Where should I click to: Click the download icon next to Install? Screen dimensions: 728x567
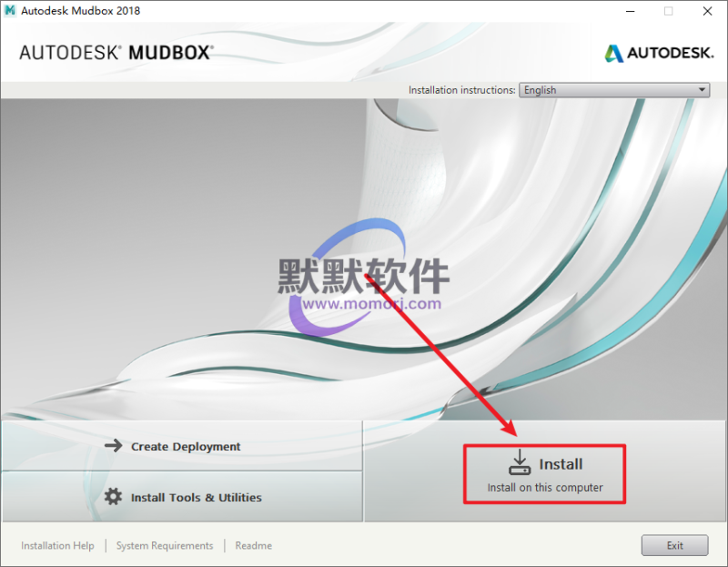point(519,463)
